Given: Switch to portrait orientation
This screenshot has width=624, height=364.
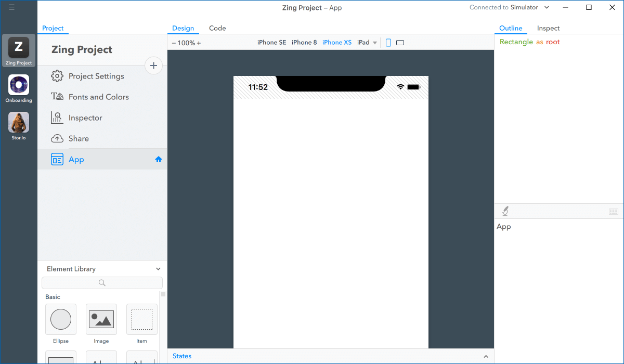Looking at the screenshot, I should pos(388,43).
